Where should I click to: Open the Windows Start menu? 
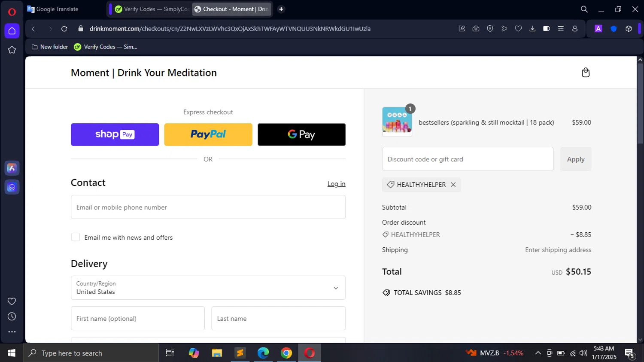tap(12, 353)
